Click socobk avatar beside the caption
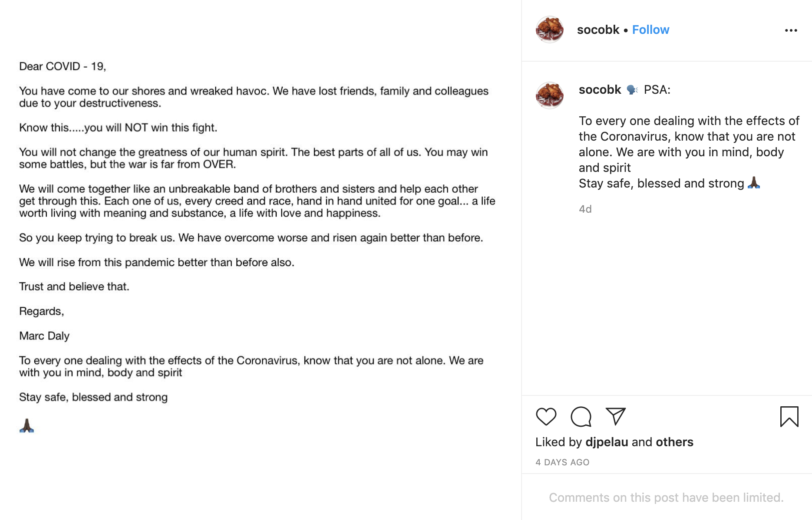 coord(550,95)
